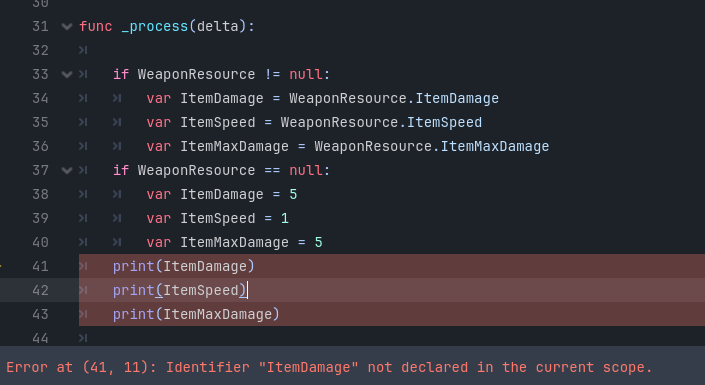This screenshot has height=385, width=705.
Task: Place cursor in print(ItemMaxDamage) on line 43
Action: 196,314
